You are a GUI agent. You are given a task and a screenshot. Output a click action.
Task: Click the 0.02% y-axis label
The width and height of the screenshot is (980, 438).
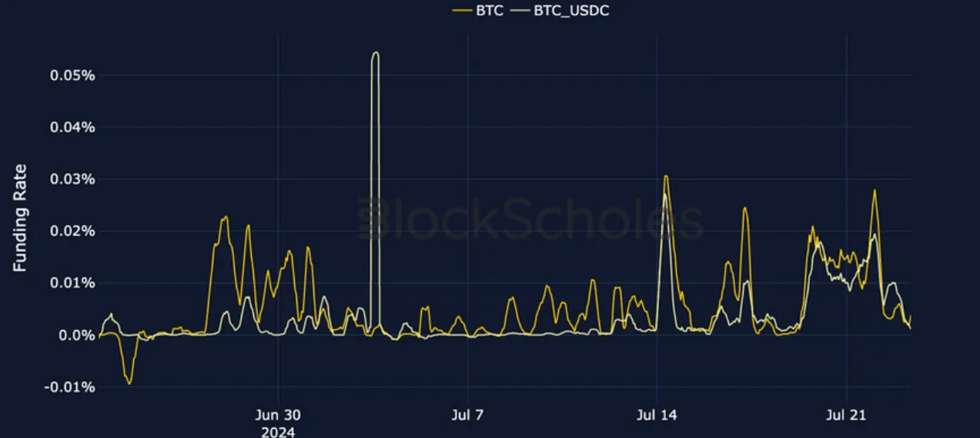pos(72,231)
